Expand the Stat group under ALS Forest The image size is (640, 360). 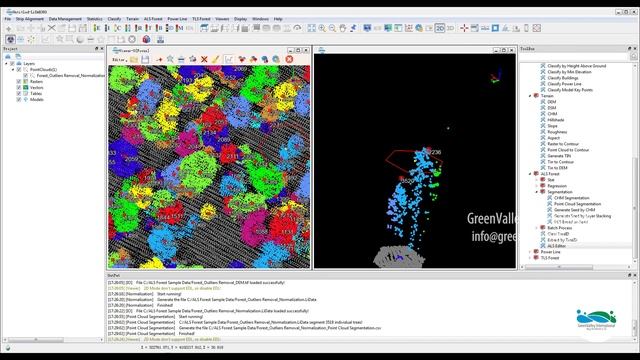tap(537, 180)
